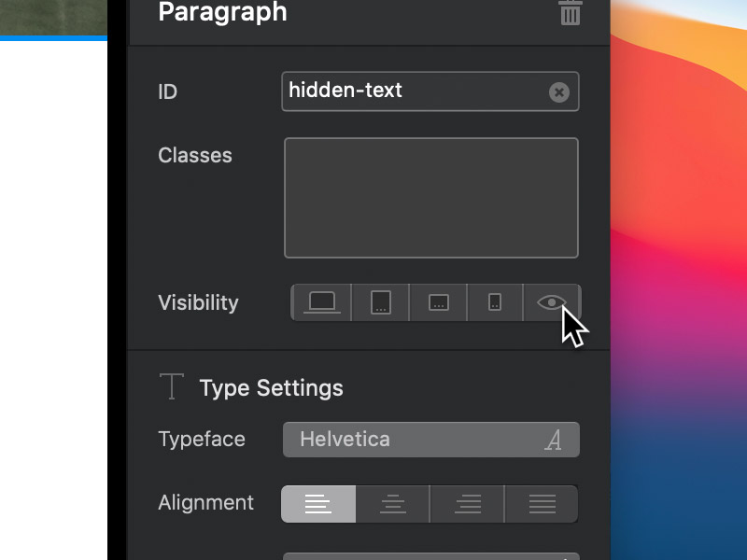
Task: Click the Type Settings T icon
Action: click(x=171, y=386)
